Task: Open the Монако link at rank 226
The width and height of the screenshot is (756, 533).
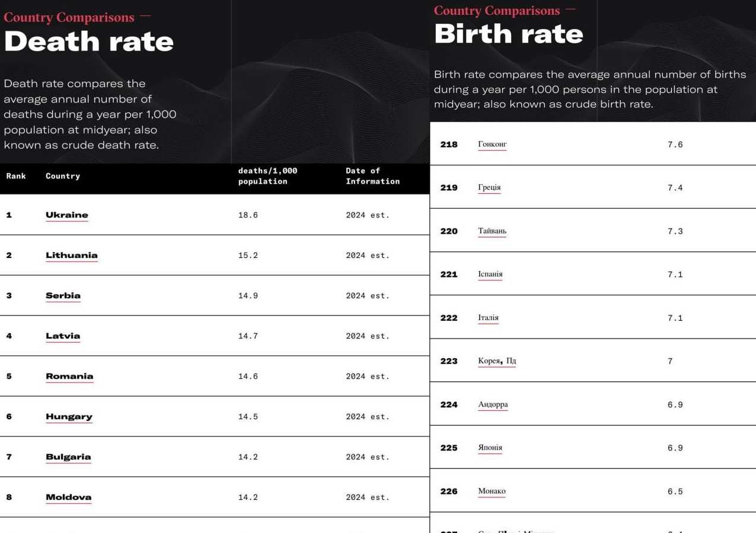Action: [492, 491]
